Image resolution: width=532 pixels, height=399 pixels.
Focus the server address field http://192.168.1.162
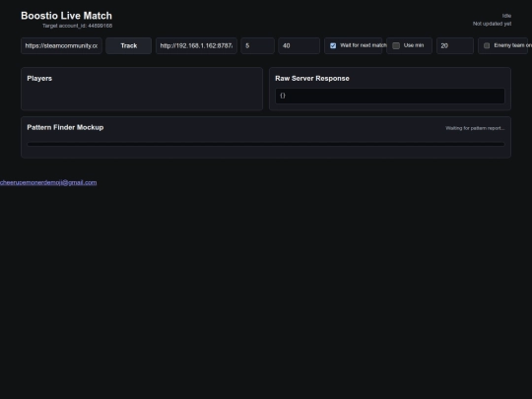coord(196,45)
